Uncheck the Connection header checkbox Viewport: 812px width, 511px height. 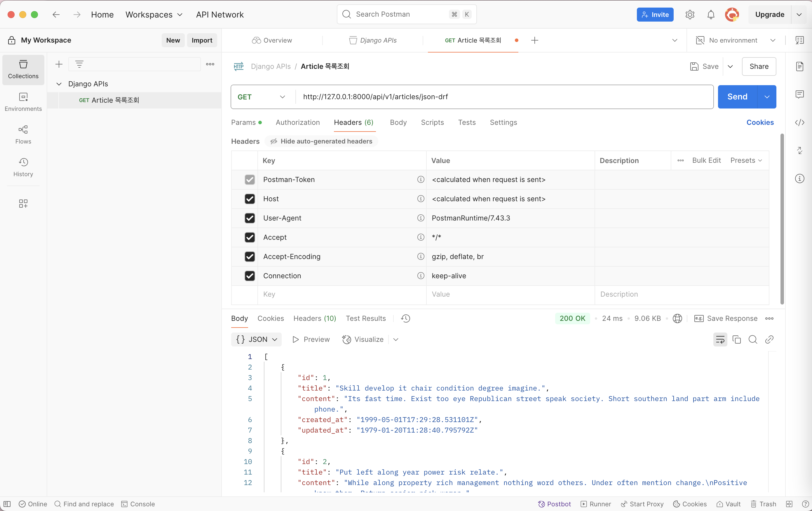(250, 276)
